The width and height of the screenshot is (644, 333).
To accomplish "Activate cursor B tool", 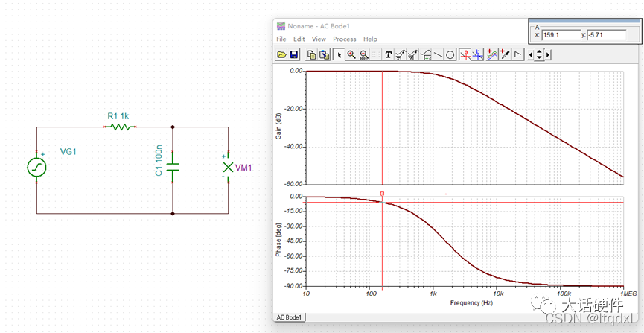I will click(478, 54).
